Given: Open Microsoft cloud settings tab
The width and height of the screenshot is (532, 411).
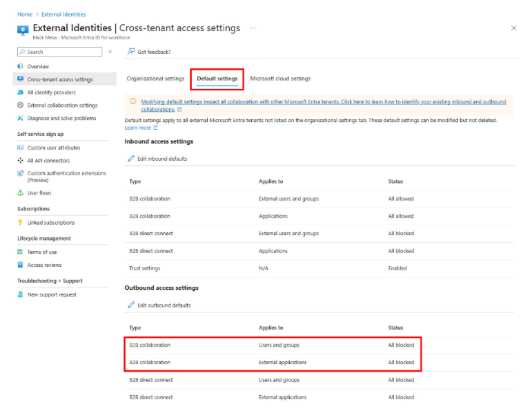Looking at the screenshot, I should 280,79.
